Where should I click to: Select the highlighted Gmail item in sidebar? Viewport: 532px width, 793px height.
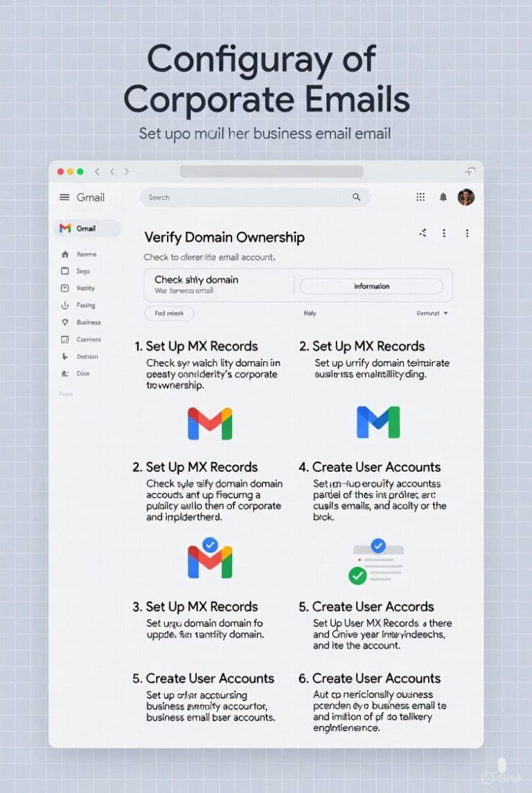point(87,229)
